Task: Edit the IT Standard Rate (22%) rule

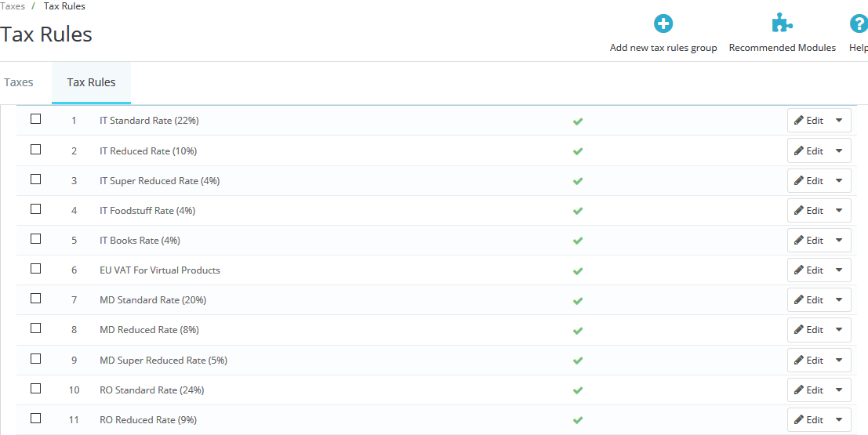Action: [x=808, y=121]
